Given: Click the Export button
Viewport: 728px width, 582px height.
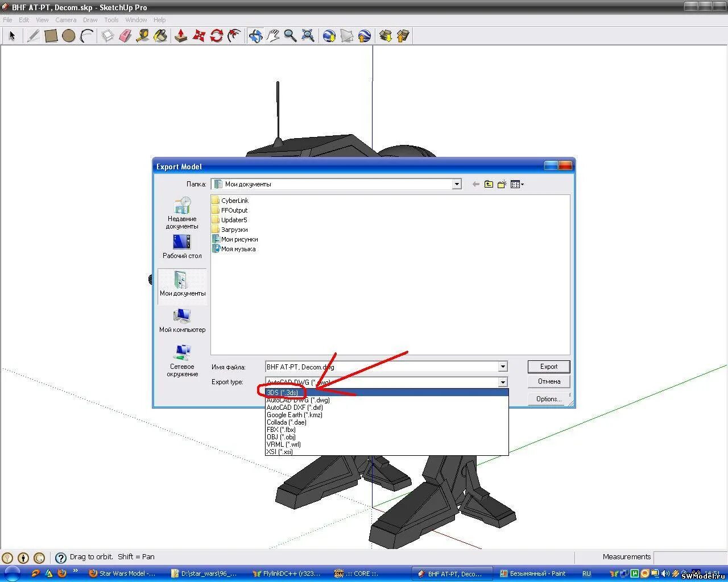Looking at the screenshot, I should [549, 367].
